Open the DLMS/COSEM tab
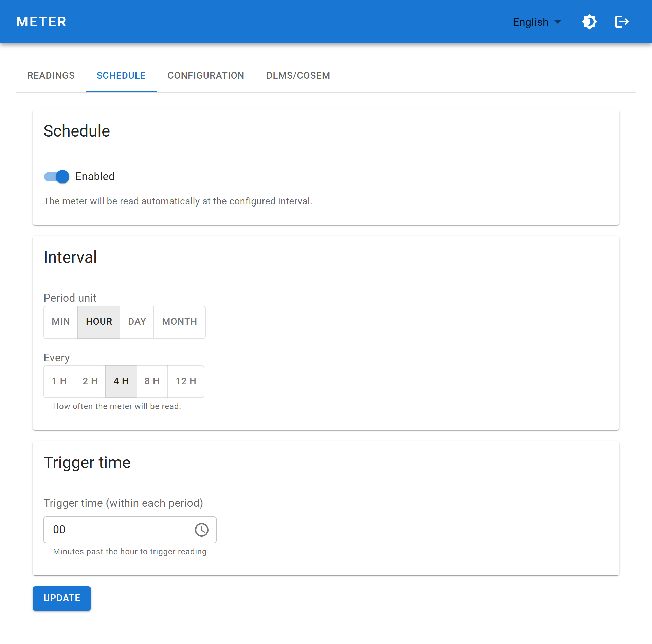This screenshot has height=644, width=652. tap(298, 75)
